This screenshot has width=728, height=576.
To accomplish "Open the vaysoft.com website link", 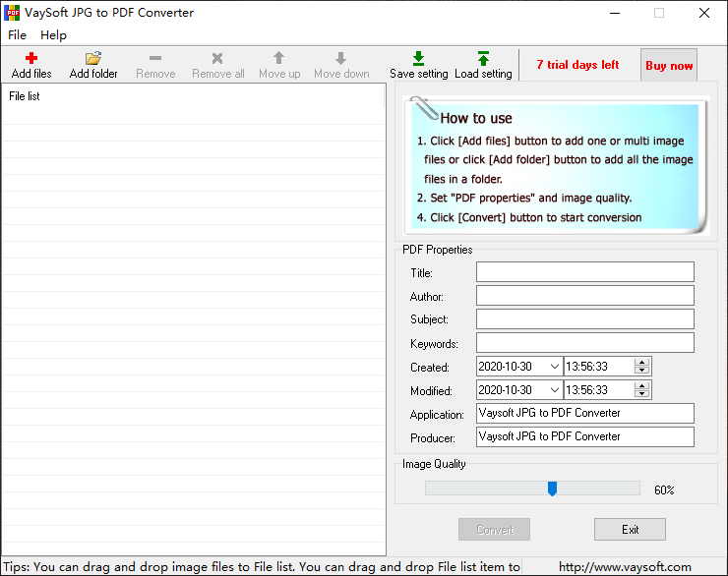I will point(625,567).
